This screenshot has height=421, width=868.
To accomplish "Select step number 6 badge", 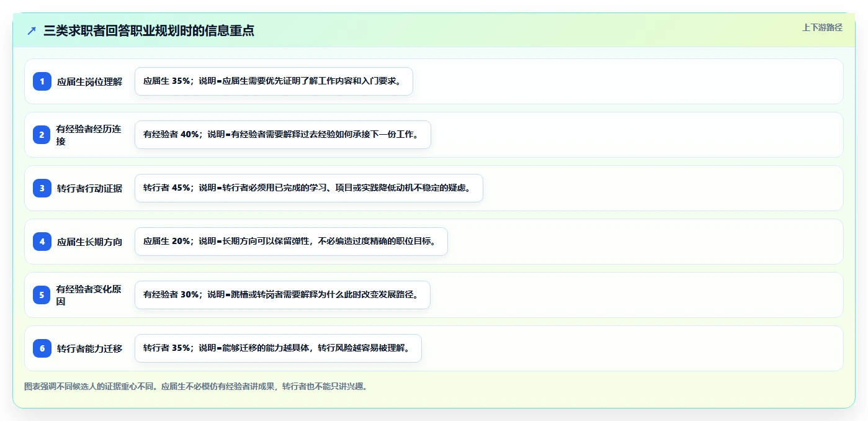I will pyautogui.click(x=42, y=348).
